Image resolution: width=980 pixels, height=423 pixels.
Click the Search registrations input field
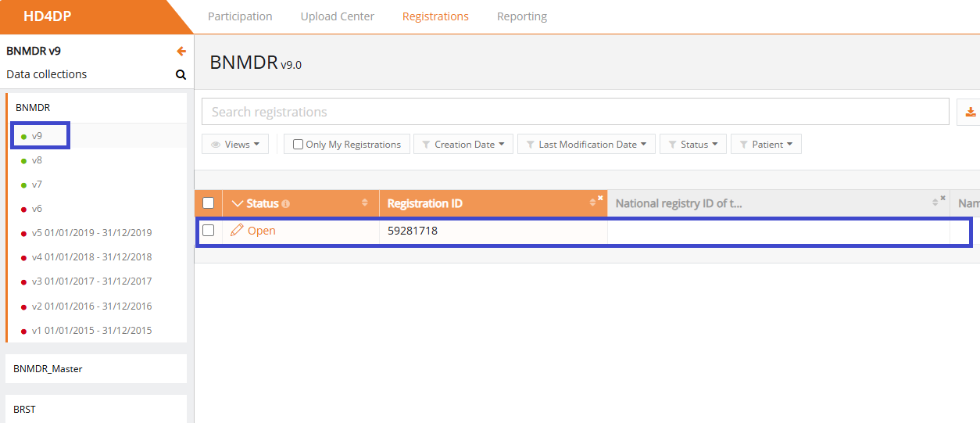point(574,112)
